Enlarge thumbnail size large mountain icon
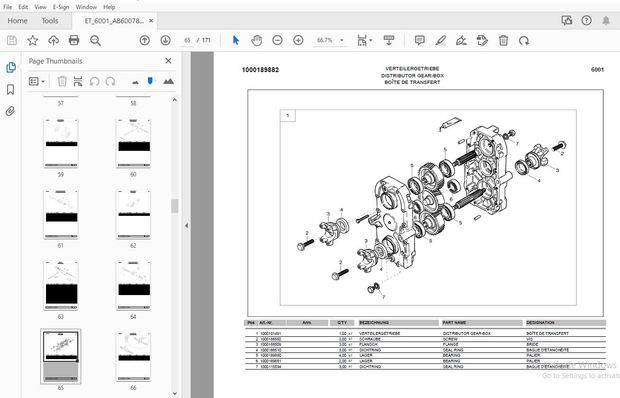 168,81
